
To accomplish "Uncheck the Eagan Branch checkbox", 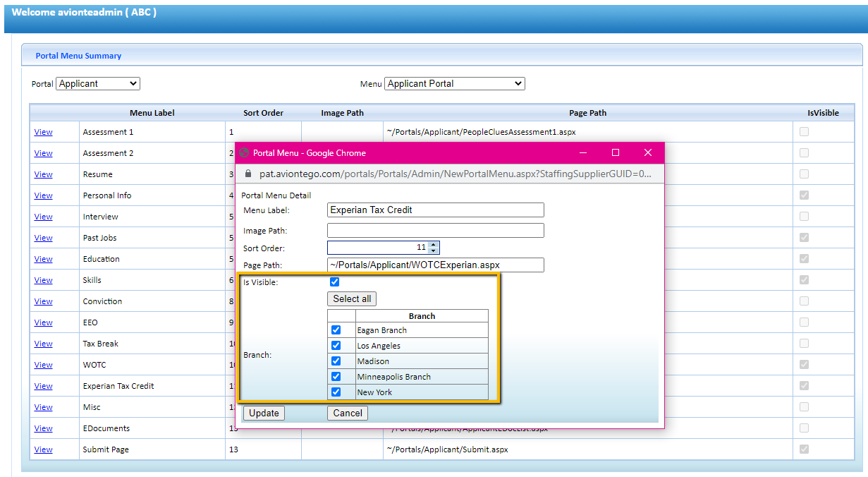I will [x=336, y=330].
